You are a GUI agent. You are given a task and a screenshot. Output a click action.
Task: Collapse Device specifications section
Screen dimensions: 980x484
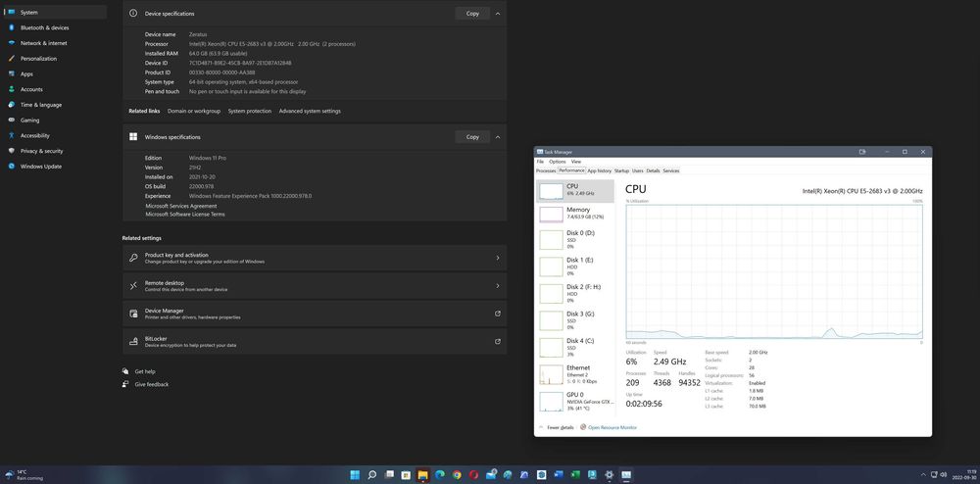(498, 13)
